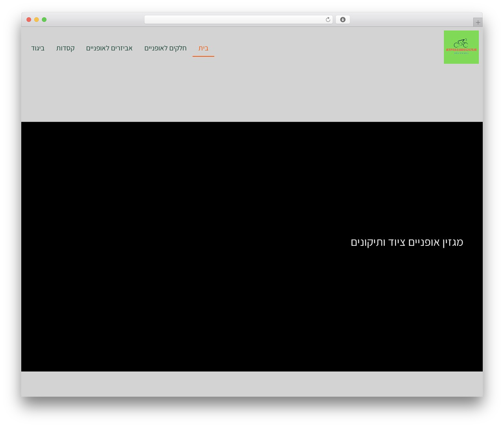The width and height of the screenshot is (504, 427).
Task: Close the browser window using red dot
Action: (29, 20)
